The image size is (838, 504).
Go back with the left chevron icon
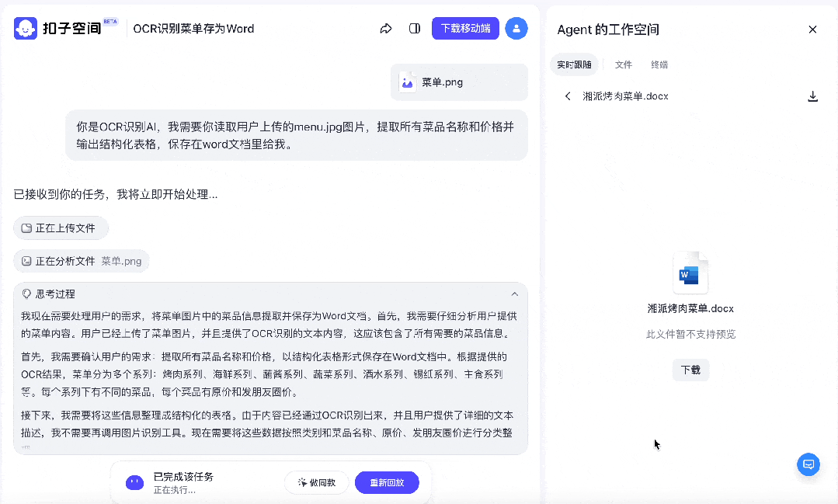tap(568, 96)
